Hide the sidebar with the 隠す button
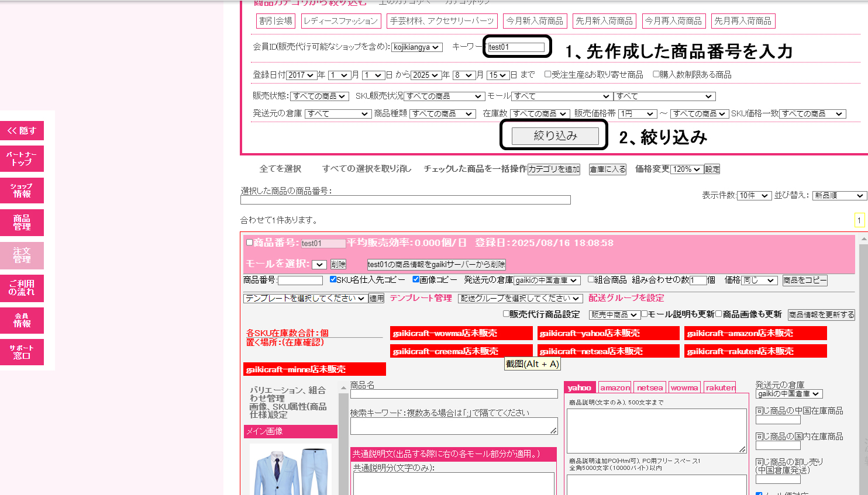The image size is (868, 495). 22,131
